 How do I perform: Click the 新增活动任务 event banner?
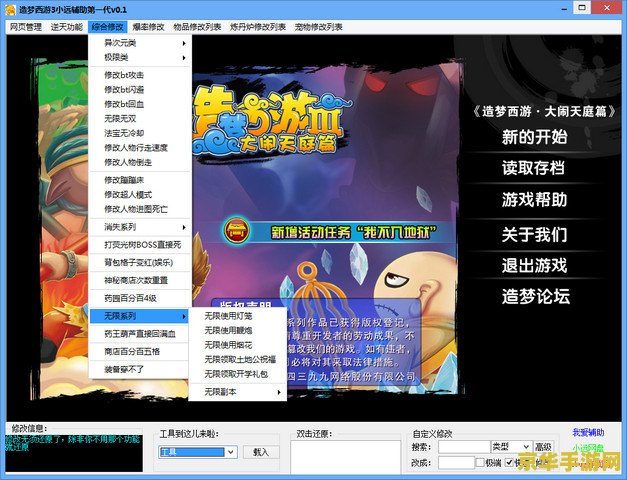(x=338, y=232)
